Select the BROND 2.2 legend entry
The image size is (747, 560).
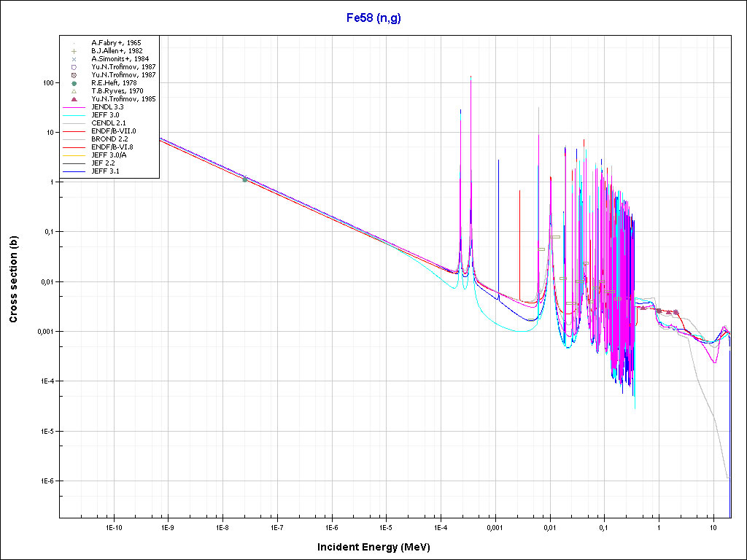[x=109, y=139]
